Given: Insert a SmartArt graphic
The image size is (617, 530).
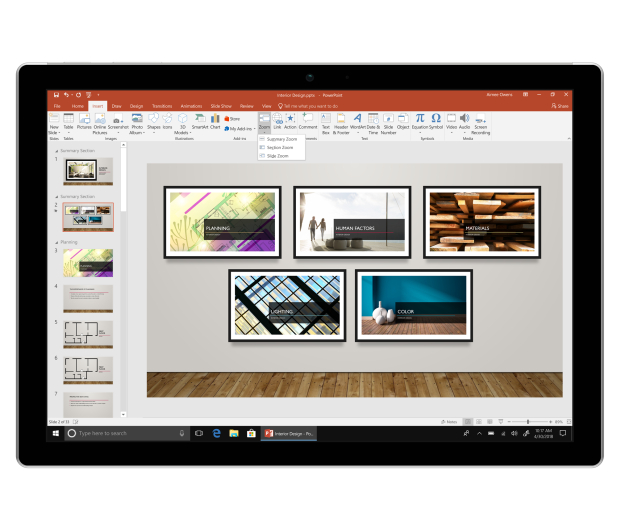Looking at the screenshot, I should [200, 122].
